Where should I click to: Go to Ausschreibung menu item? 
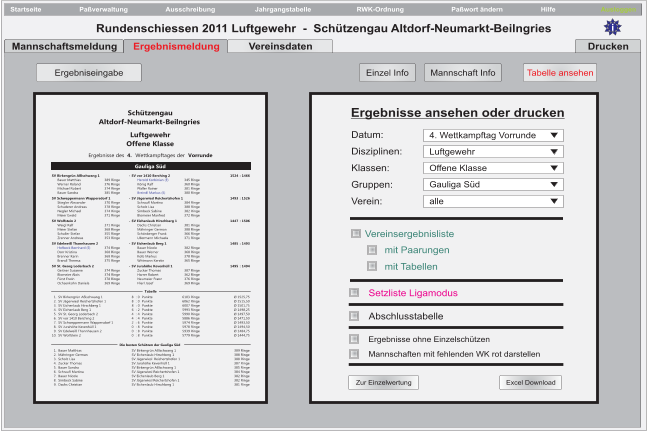pos(190,9)
